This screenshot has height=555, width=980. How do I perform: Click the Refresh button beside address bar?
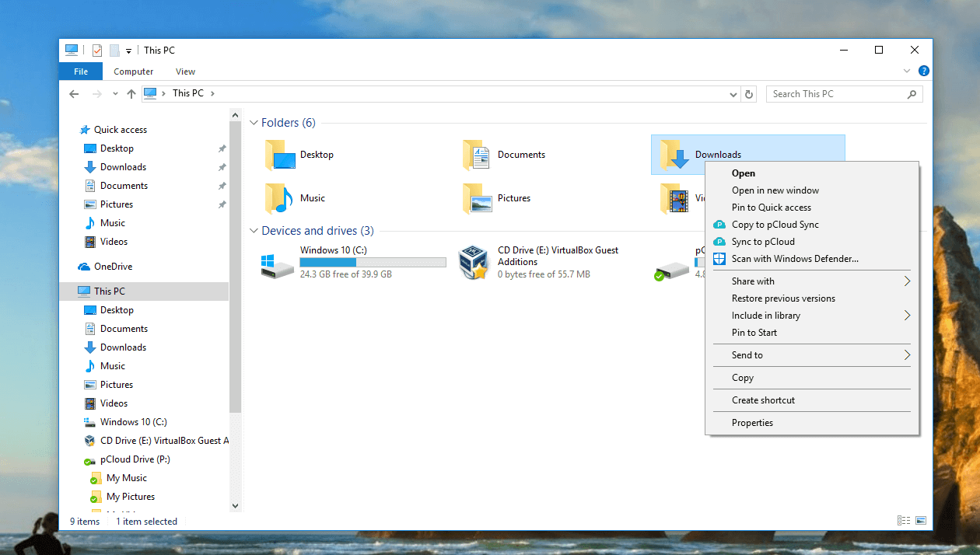point(749,94)
